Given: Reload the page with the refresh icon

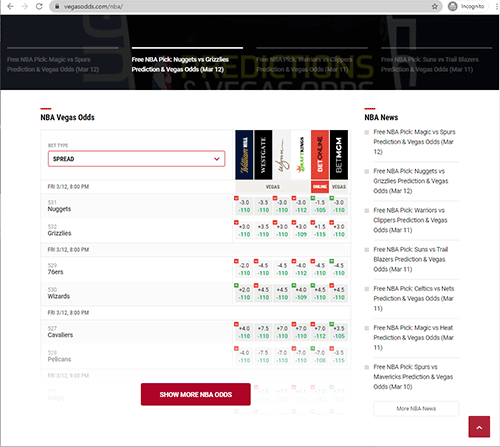Looking at the screenshot, I should point(39,6).
